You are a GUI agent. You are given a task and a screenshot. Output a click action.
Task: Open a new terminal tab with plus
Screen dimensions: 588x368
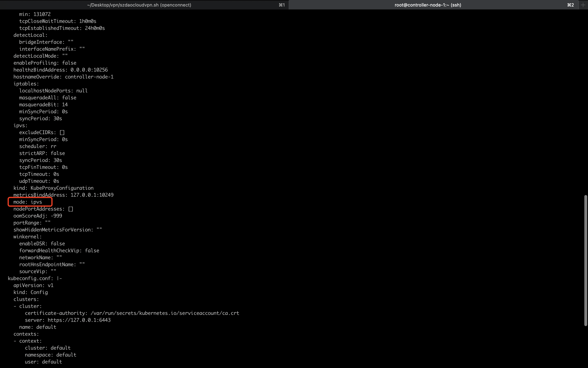tap(583, 5)
